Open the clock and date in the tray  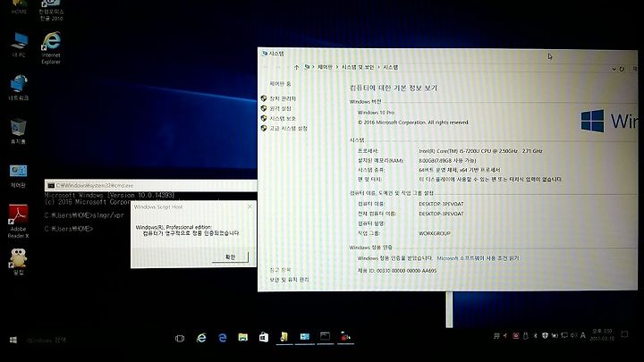(x=602, y=335)
